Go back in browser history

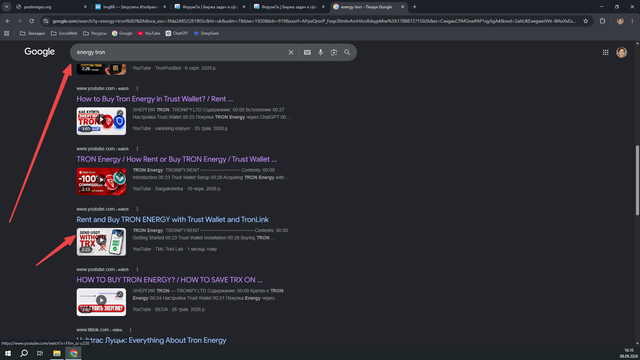pyautogui.click(x=8, y=21)
